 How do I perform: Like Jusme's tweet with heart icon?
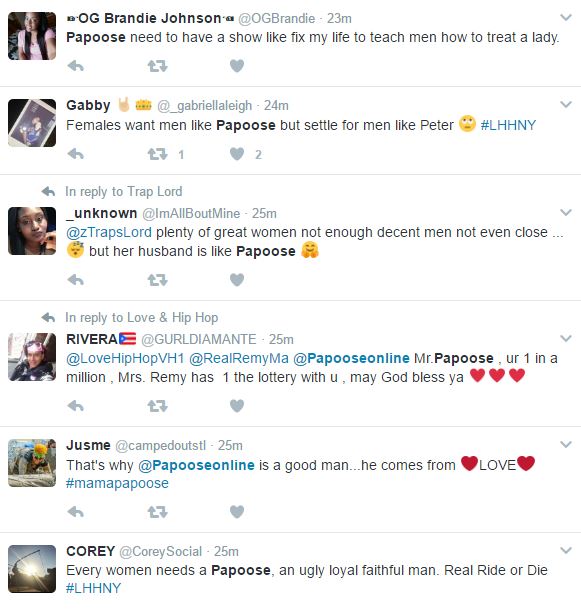[237, 512]
